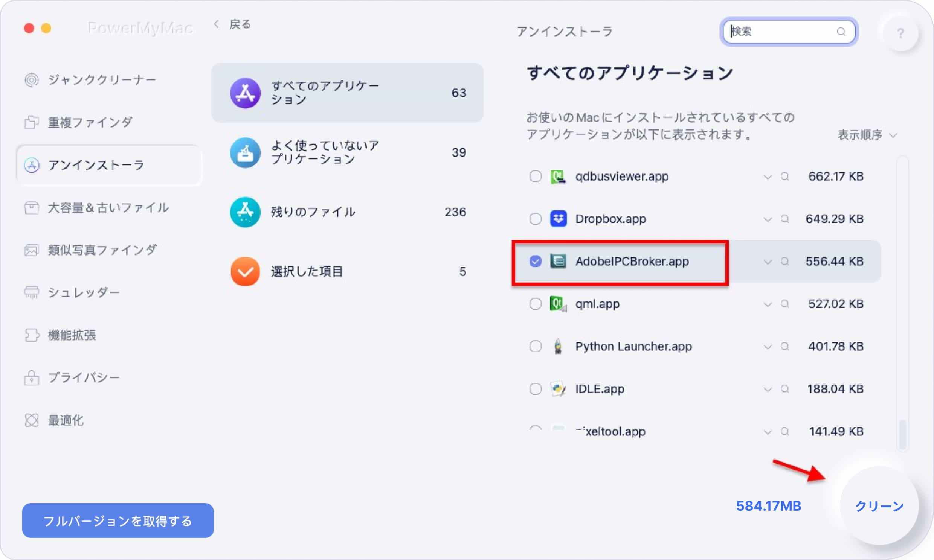Check the IDLE.app checkbox

tap(535, 389)
